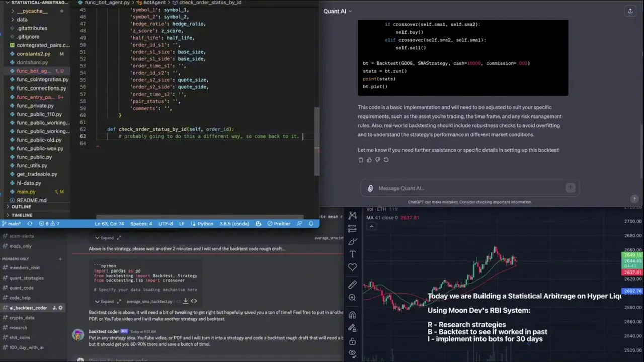Open the quant_strategies Discord channel
The width and height of the screenshot is (644, 362).
coord(27,278)
